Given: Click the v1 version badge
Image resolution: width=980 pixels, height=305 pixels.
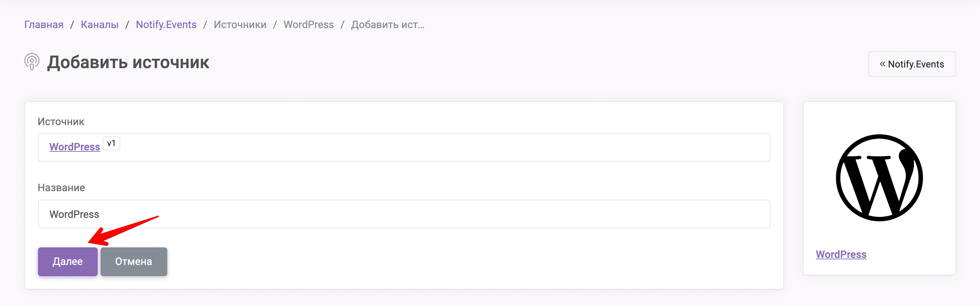Looking at the screenshot, I should (111, 143).
